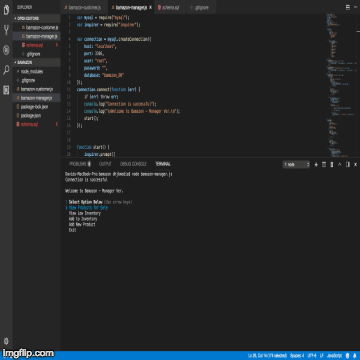Screen dimensions: 360x360
Task: Switch to the .gitignore editor tab
Action: click(201, 7)
